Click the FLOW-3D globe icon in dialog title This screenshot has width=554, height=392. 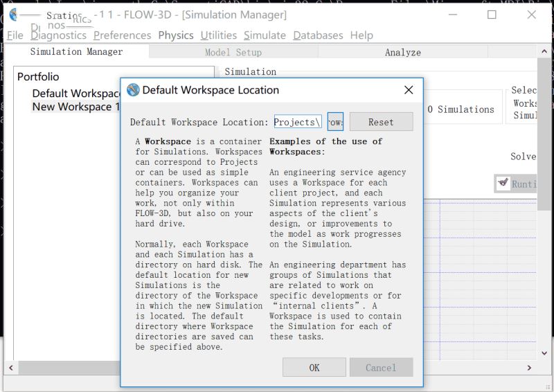pyautogui.click(x=133, y=90)
